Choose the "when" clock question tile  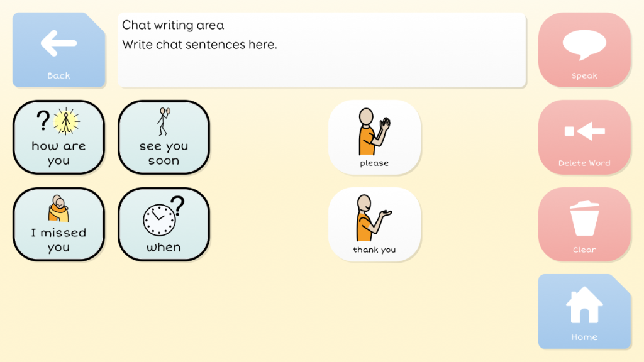coord(164,224)
